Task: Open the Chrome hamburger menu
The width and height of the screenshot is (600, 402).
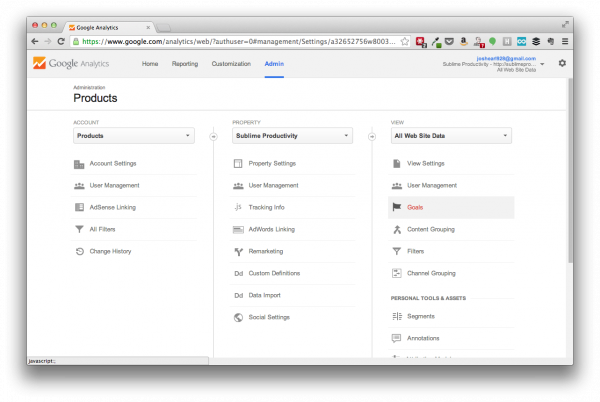Action: tap(565, 41)
